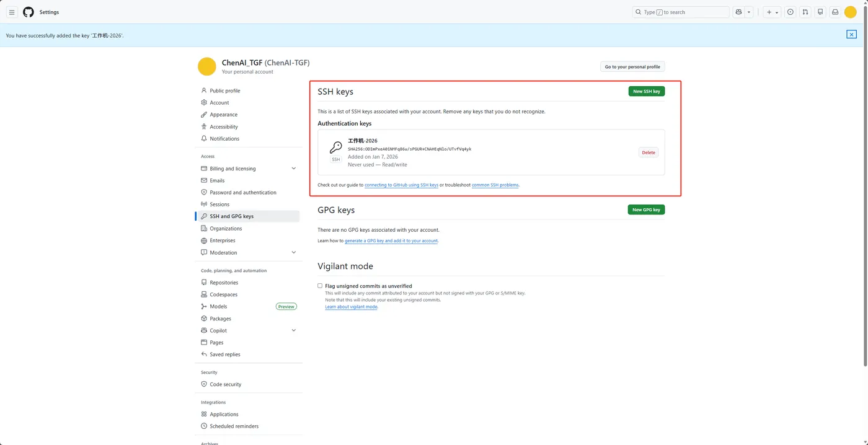868x445 pixels.
Task: Open the Create new plus dropdown
Action: (772, 12)
